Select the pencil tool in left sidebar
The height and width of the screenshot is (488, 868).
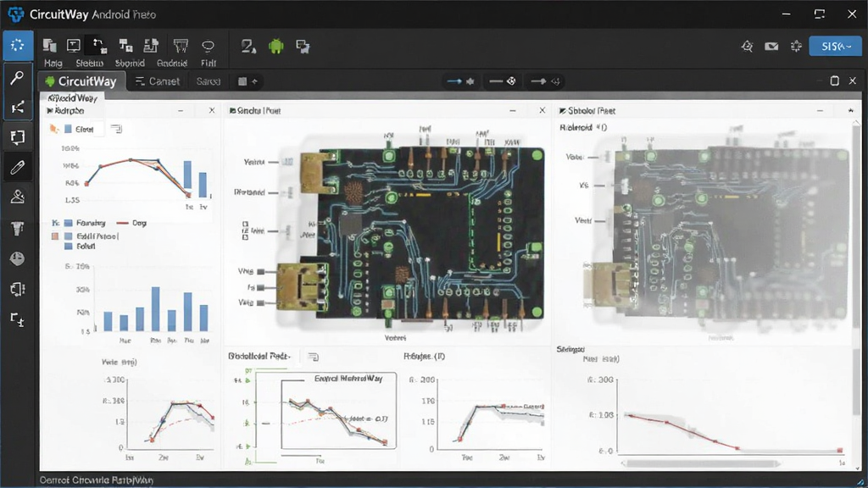pyautogui.click(x=17, y=167)
